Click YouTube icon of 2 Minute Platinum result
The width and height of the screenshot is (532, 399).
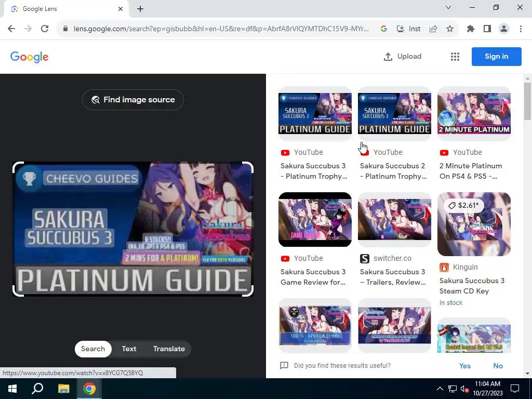(x=444, y=153)
